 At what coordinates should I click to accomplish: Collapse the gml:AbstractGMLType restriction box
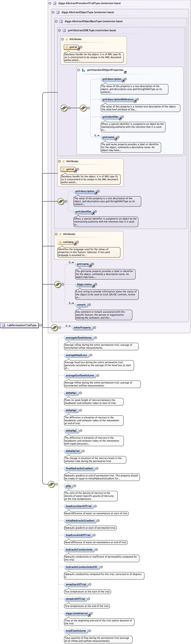(x=59, y=30)
